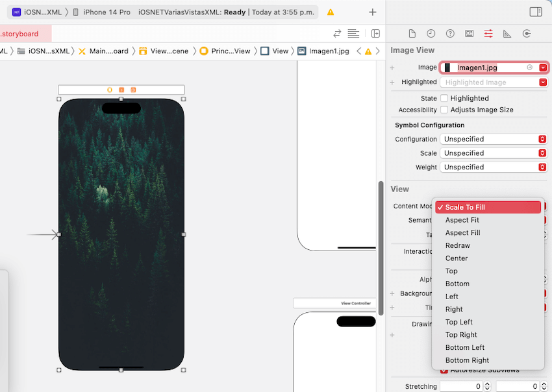
Task: Open the History inspector
Action: coord(431,33)
